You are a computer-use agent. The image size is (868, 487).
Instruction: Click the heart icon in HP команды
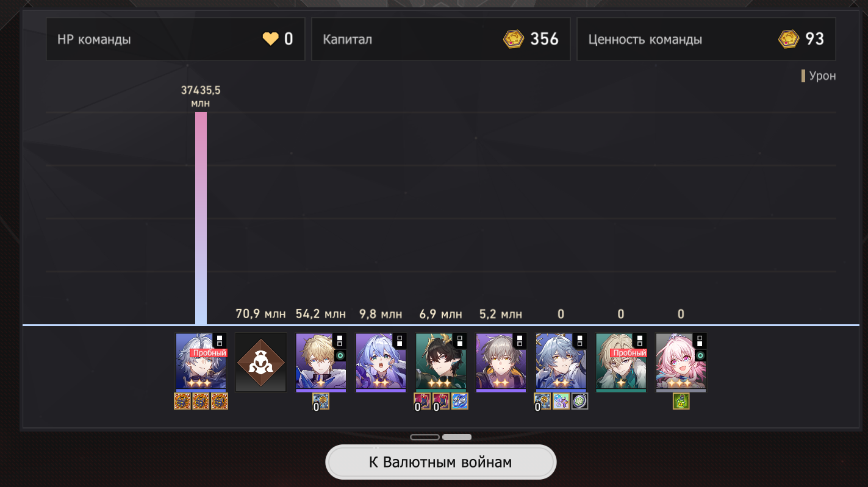270,39
